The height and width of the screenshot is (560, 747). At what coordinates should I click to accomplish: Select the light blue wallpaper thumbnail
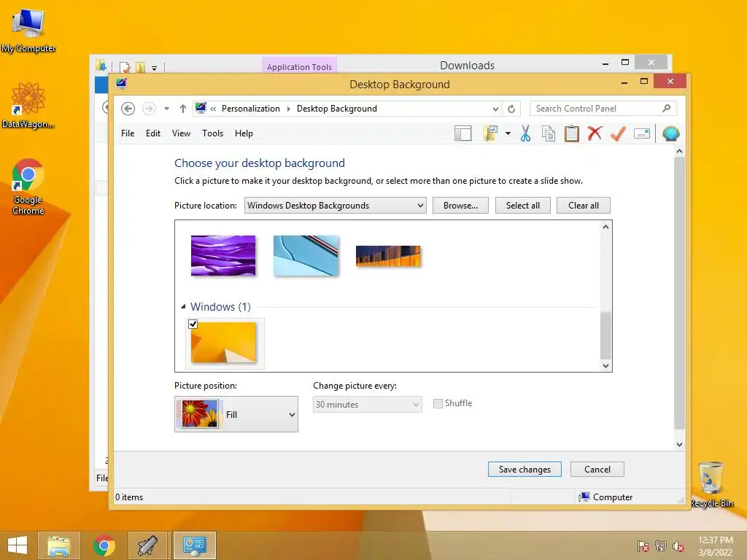point(306,256)
